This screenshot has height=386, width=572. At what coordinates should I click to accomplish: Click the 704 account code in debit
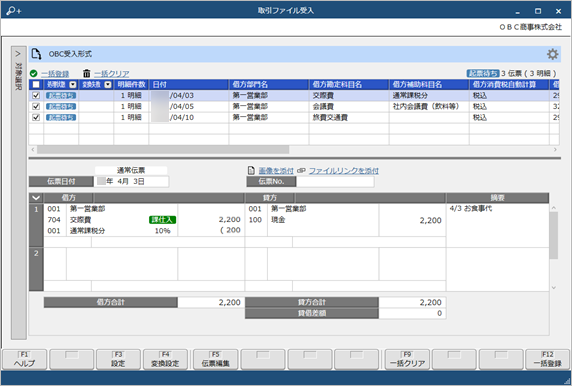click(x=54, y=220)
